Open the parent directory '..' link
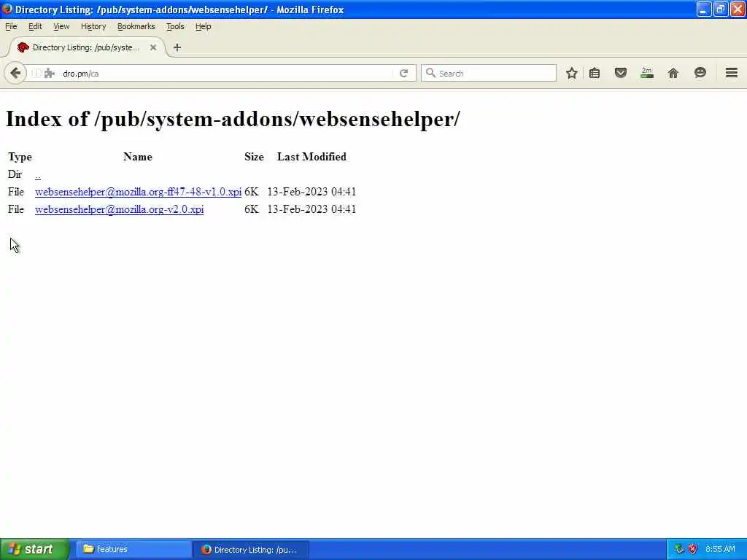 pos(38,175)
